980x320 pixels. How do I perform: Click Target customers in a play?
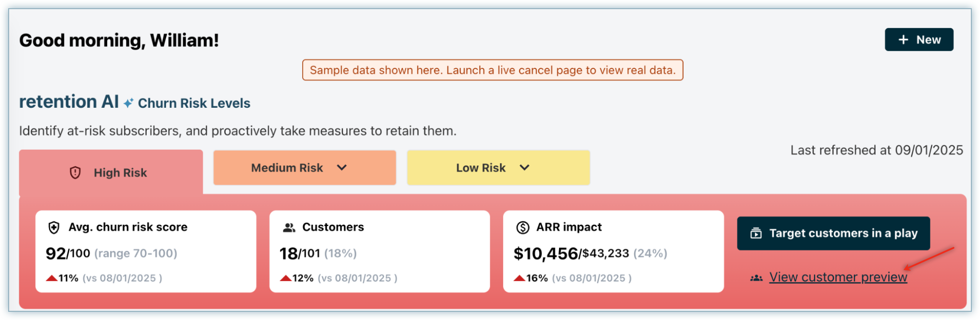coord(833,233)
